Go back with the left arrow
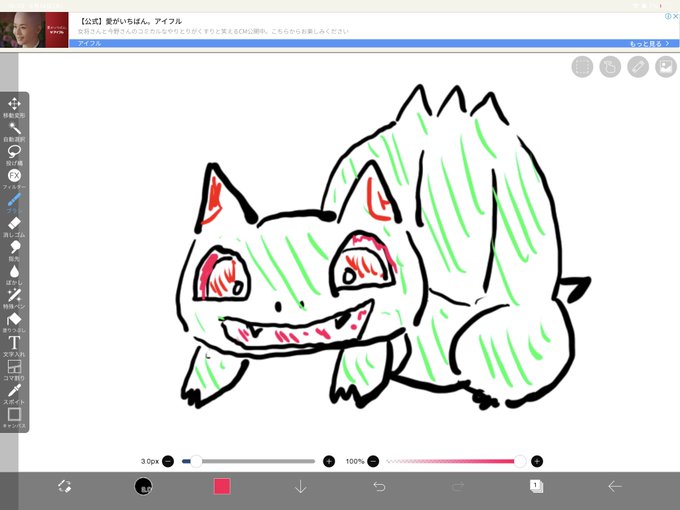This screenshot has width=680, height=510. point(615,487)
